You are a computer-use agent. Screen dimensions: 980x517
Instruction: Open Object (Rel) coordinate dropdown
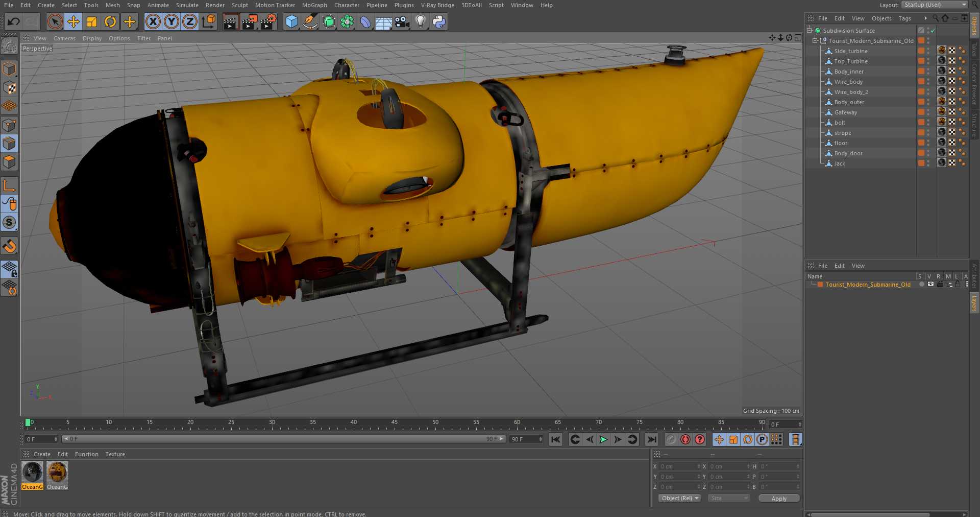click(x=679, y=498)
